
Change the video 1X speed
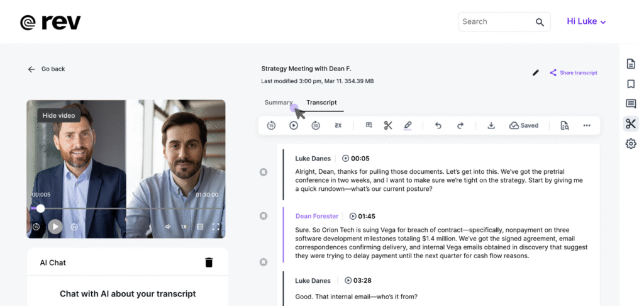point(184,227)
